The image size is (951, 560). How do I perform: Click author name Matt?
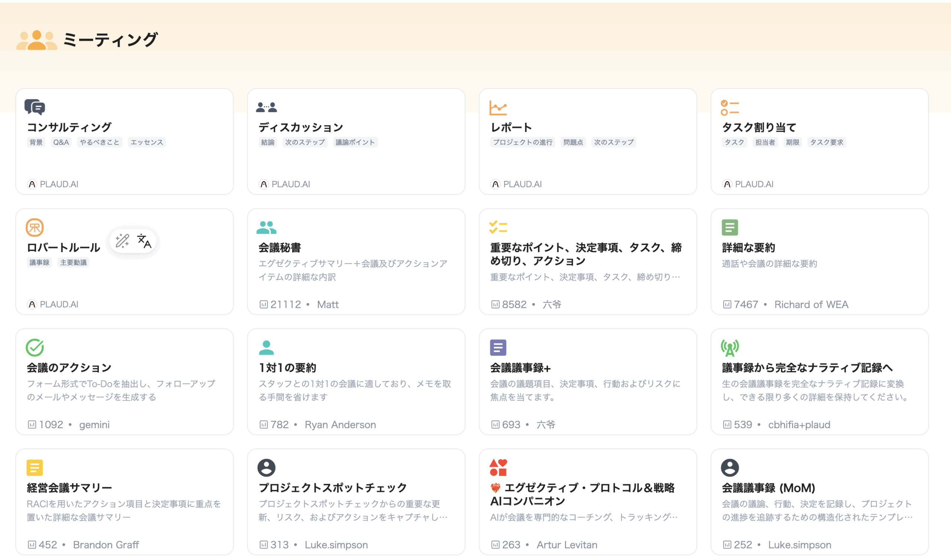click(x=328, y=305)
